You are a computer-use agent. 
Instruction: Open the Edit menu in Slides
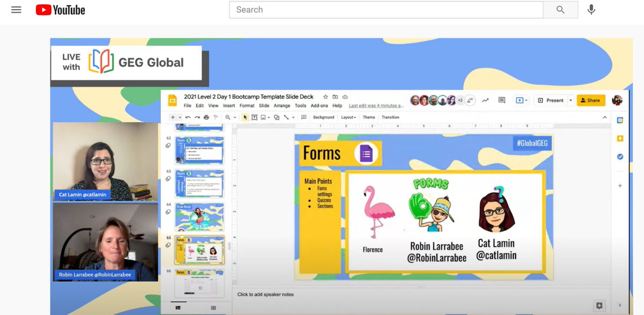[200, 106]
